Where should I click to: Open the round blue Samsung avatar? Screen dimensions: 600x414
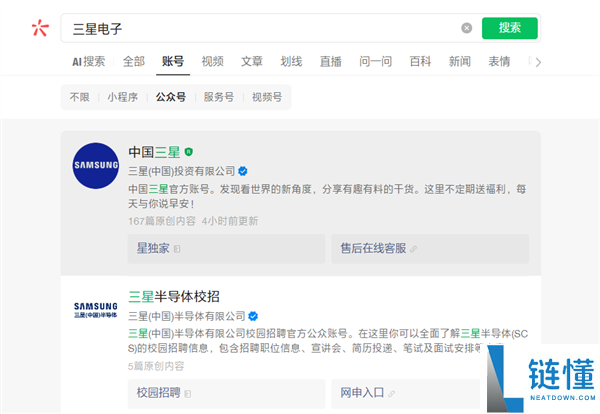(x=96, y=165)
